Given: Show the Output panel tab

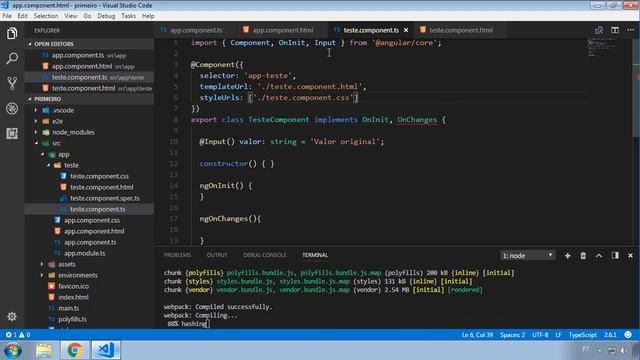Looking at the screenshot, I should [217, 255].
